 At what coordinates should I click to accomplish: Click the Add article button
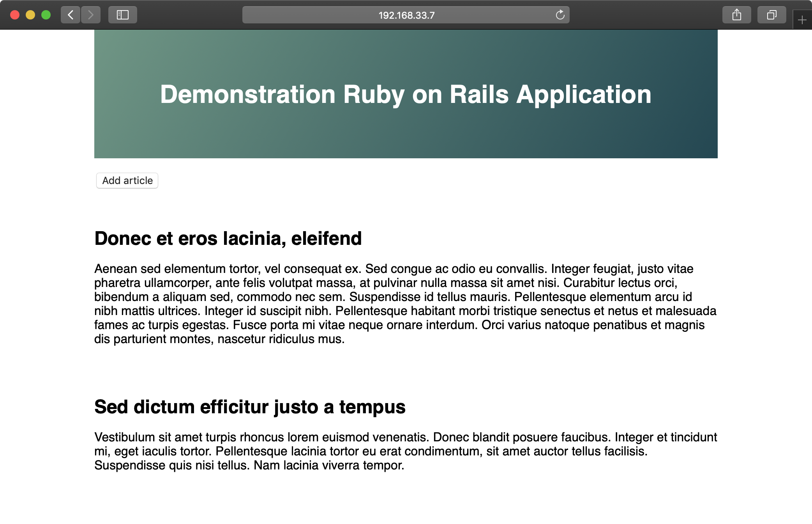pos(127,181)
